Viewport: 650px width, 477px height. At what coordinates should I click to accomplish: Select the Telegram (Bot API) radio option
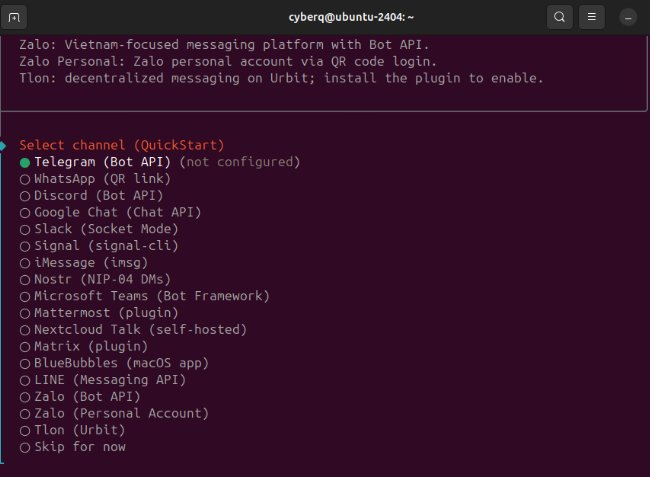pyautogui.click(x=25, y=162)
